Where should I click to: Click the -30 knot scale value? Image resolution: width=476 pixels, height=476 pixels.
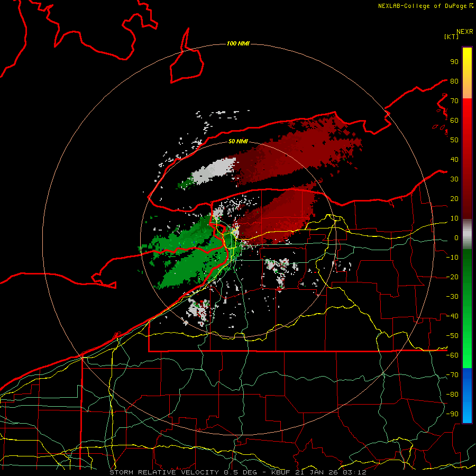[452, 297]
